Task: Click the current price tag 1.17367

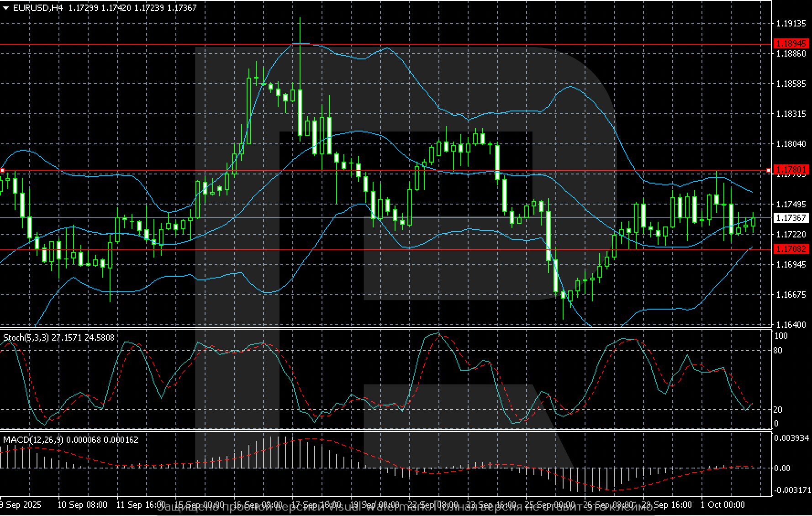Action: 791,218
